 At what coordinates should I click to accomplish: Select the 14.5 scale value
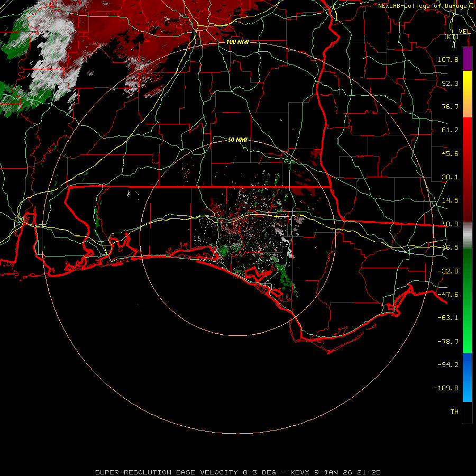pyautogui.click(x=450, y=200)
